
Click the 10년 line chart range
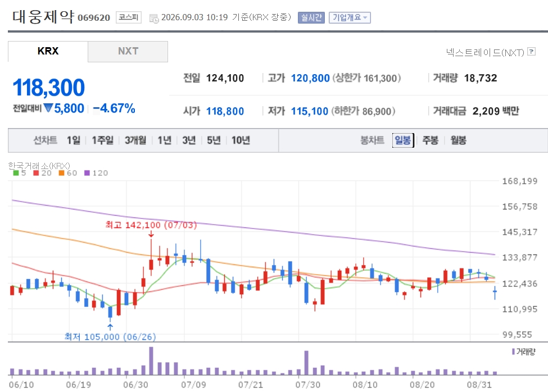click(x=241, y=140)
